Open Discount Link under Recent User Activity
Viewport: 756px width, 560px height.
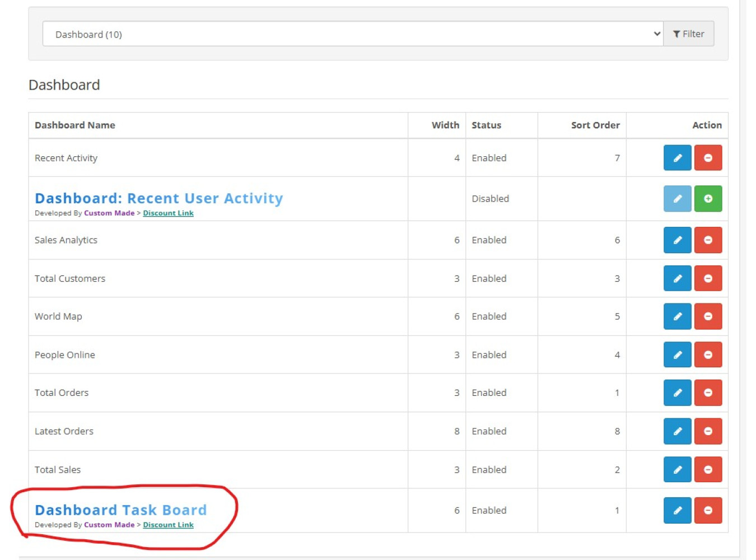(168, 213)
